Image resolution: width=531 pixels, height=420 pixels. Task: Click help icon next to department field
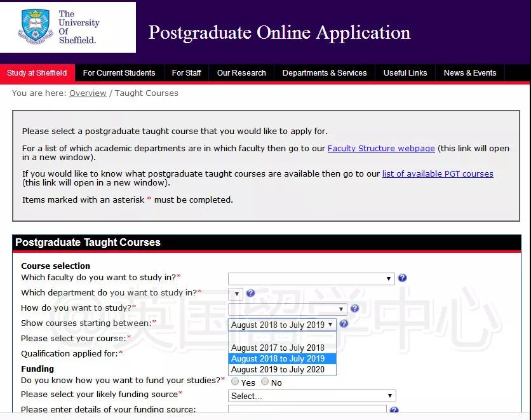[250, 294]
